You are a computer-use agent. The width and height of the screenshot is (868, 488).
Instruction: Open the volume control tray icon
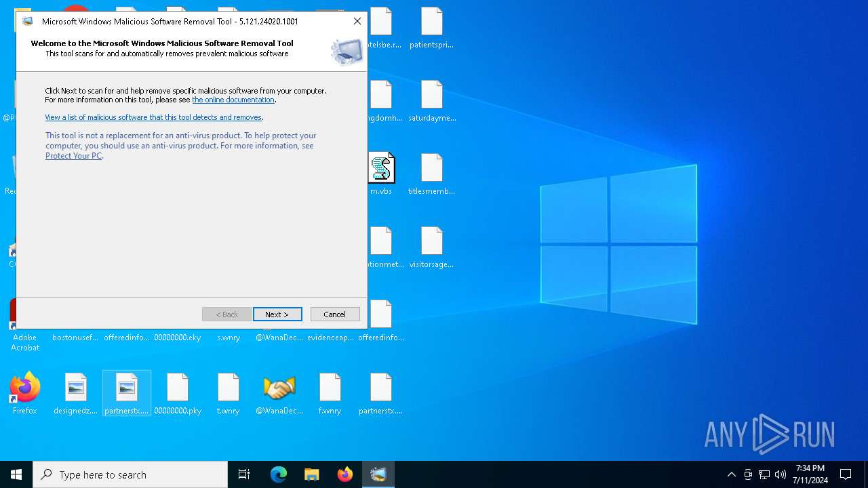(781, 474)
